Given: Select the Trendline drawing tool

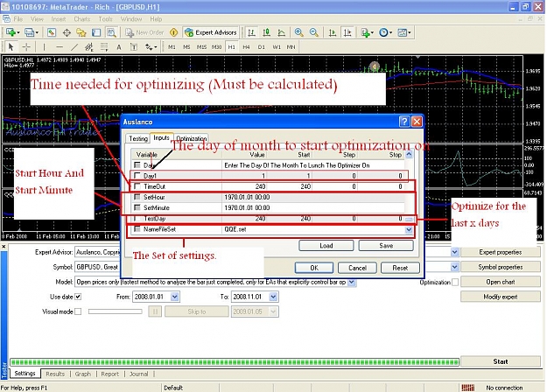Looking at the screenshot, I should 74,46.
